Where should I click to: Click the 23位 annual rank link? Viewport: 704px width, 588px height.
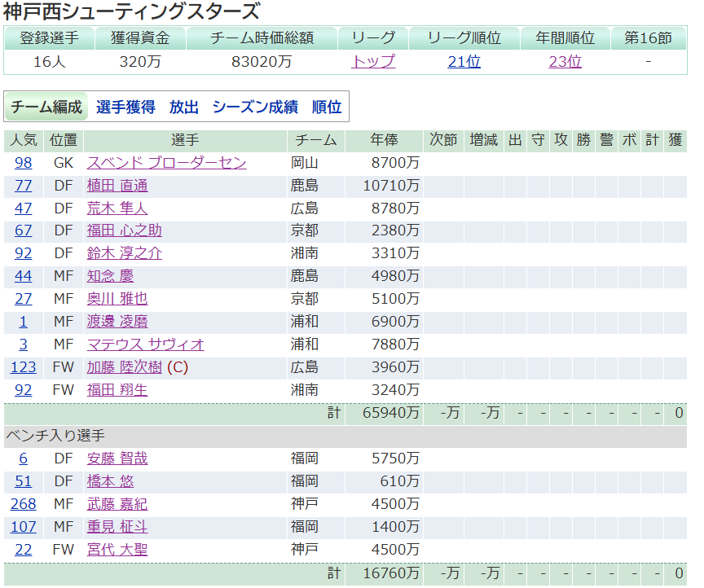(565, 61)
